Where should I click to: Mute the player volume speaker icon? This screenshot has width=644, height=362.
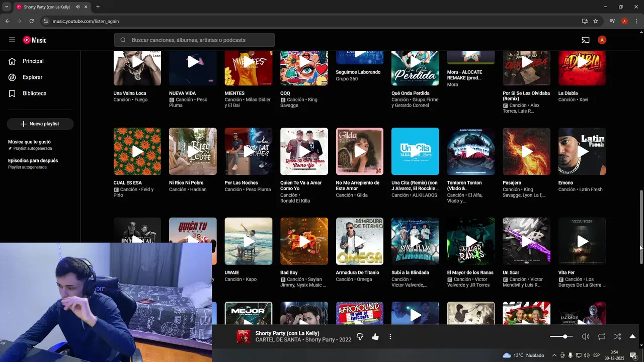(586, 337)
